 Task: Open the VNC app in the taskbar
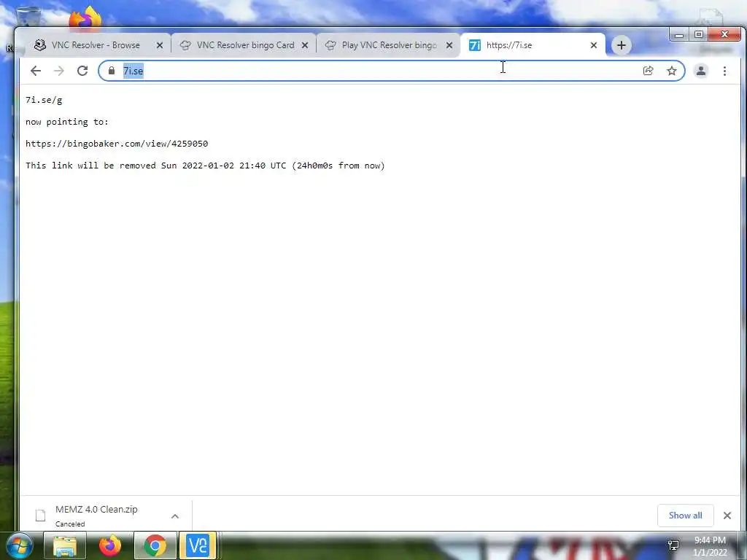point(198,545)
